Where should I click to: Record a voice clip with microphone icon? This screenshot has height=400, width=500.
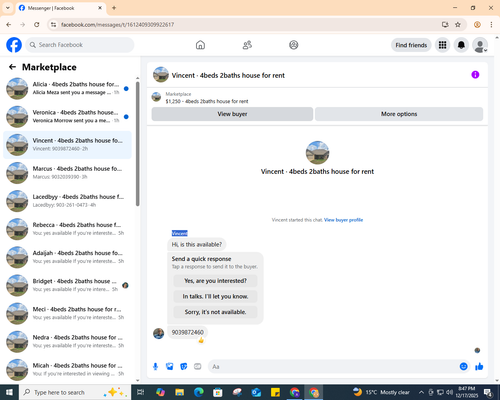[x=155, y=367]
